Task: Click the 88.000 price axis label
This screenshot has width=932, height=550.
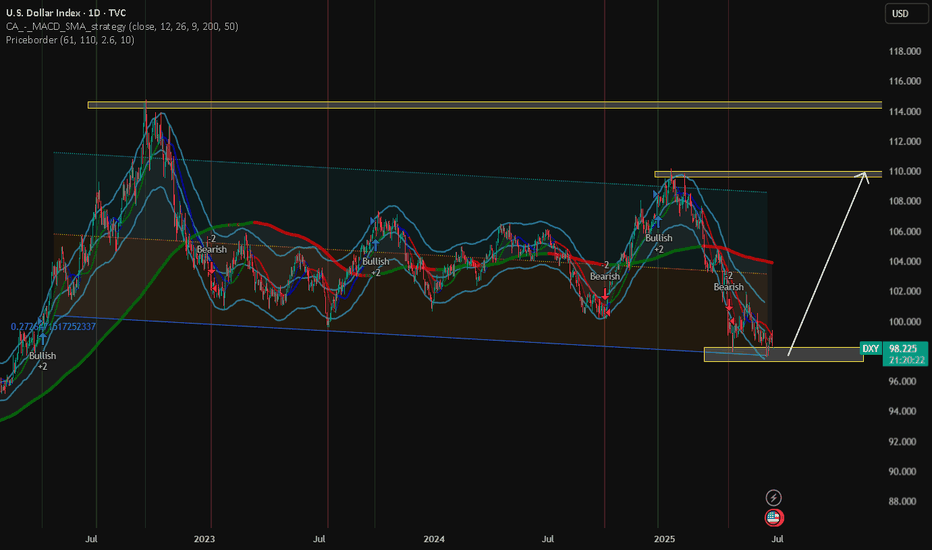Action: 902,501
